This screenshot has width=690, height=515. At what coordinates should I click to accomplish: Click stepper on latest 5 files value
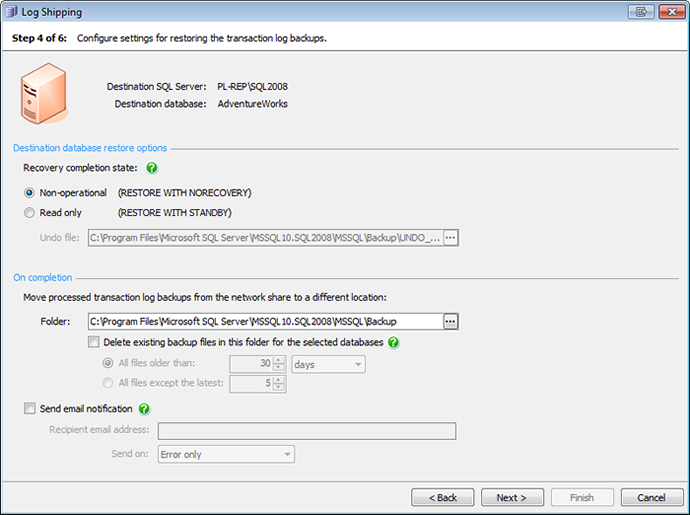tap(279, 383)
